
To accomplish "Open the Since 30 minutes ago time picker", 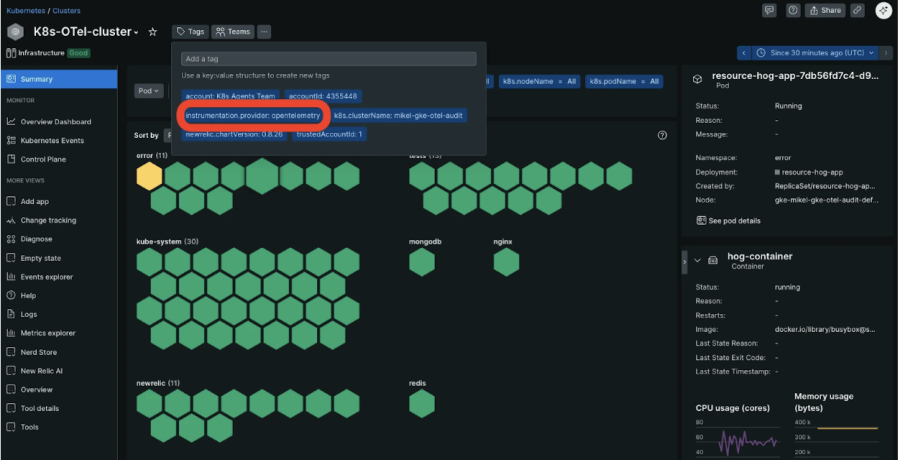I will (x=815, y=53).
